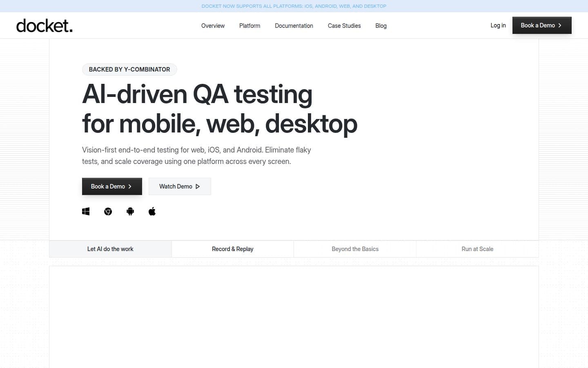This screenshot has width=588, height=368.
Task: Click the Windows platform icon
Action: click(86, 211)
